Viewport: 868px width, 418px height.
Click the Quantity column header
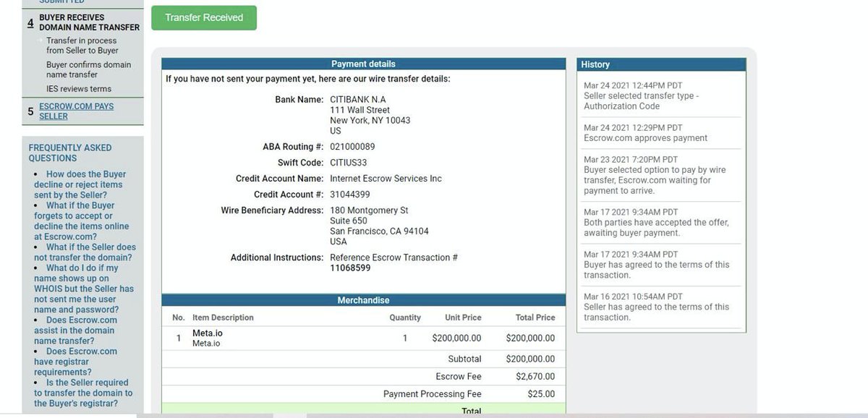405,317
